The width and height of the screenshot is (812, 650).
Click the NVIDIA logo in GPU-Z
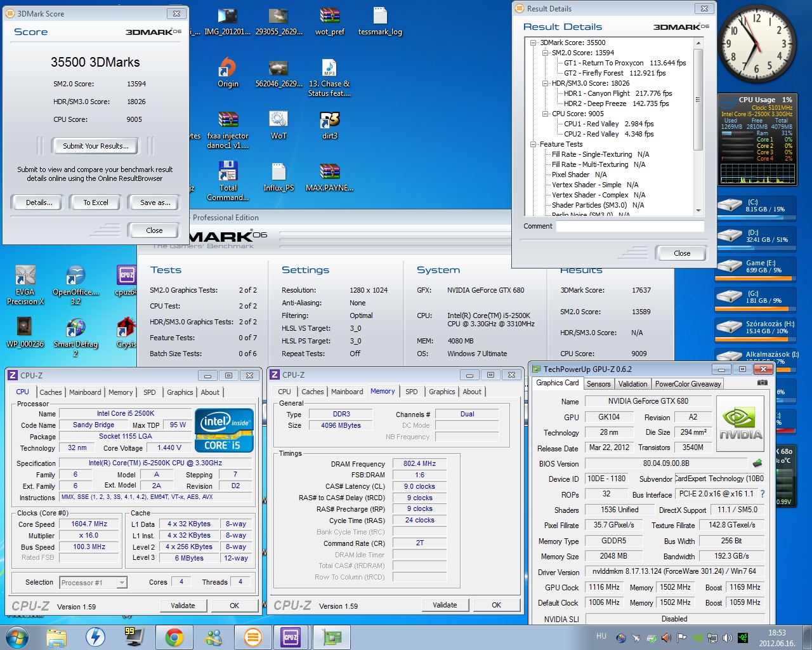(x=740, y=423)
